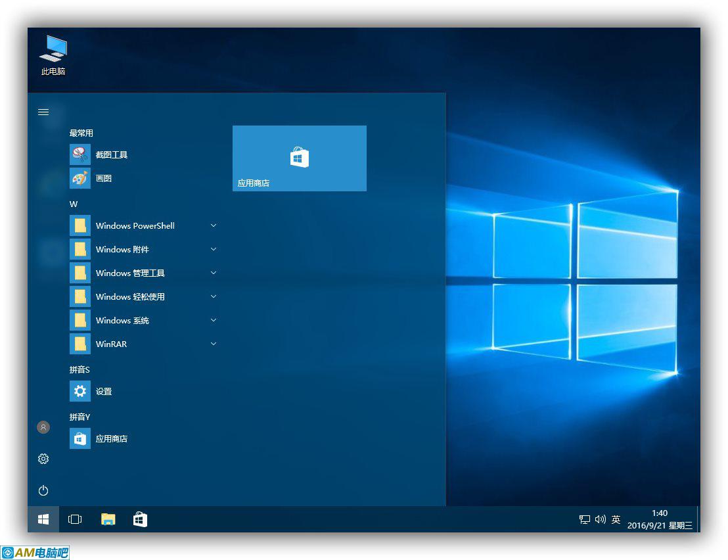Screen dimensions: 728x560
Task: Click the Windows 系统 folder icon
Action: point(80,320)
